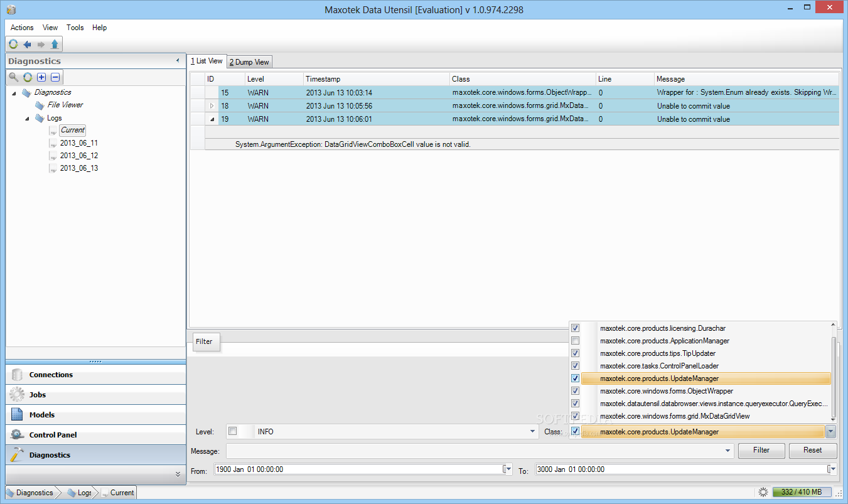Image resolution: width=848 pixels, height=504 pixels.
Task: Click the log file icon beside 2013_06_11
Action: click(x=53, y=143)
